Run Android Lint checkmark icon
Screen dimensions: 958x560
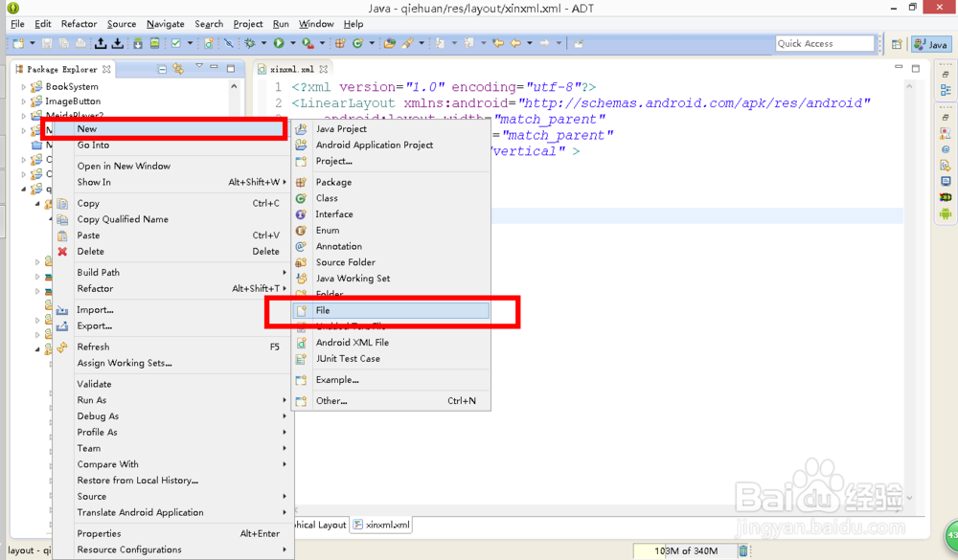pos(176,43)
